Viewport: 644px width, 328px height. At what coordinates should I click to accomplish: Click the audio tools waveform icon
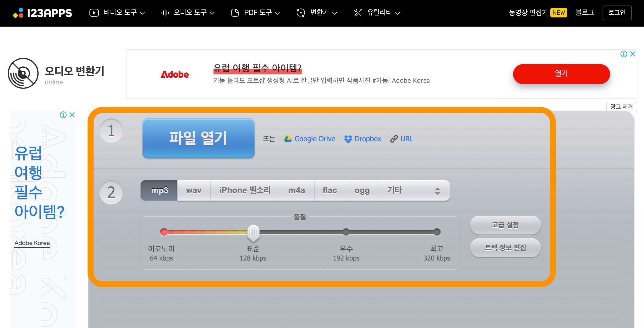pos(165,13)
